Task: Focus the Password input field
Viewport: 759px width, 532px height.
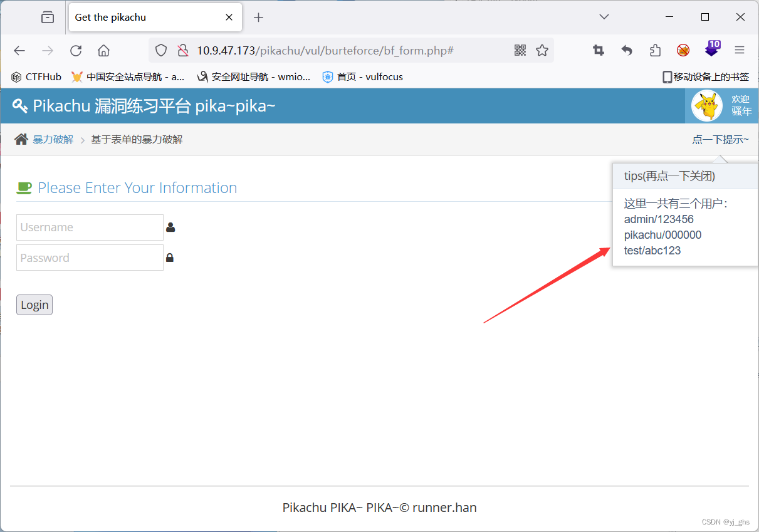Action: (90, 258)
